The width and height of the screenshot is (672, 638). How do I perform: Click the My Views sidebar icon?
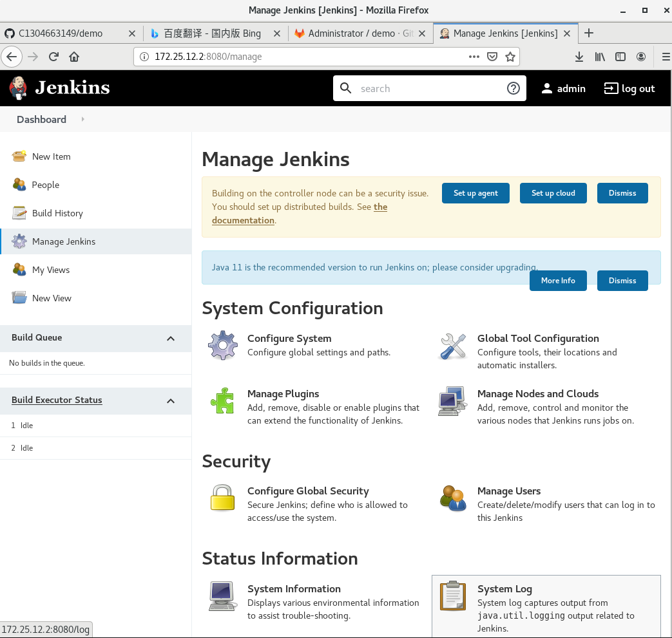(19, 269)
